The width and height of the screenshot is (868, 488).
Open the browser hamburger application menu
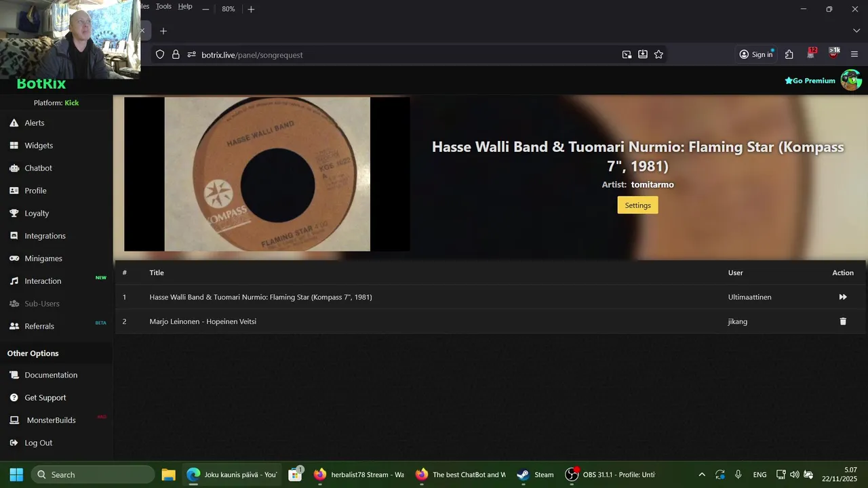tap(854, 55)
